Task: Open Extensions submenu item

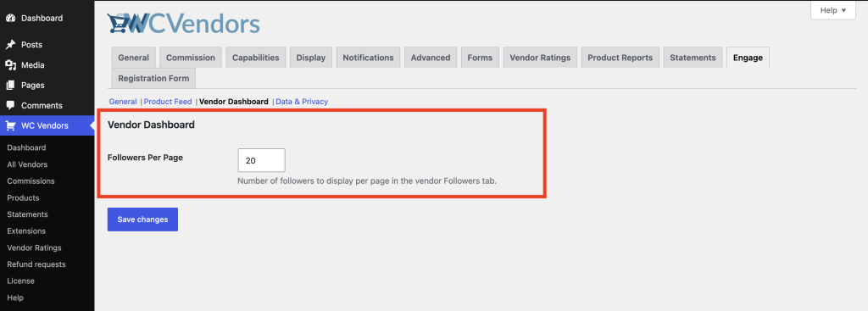Action: pyautogui.click(x=26, y=230)
